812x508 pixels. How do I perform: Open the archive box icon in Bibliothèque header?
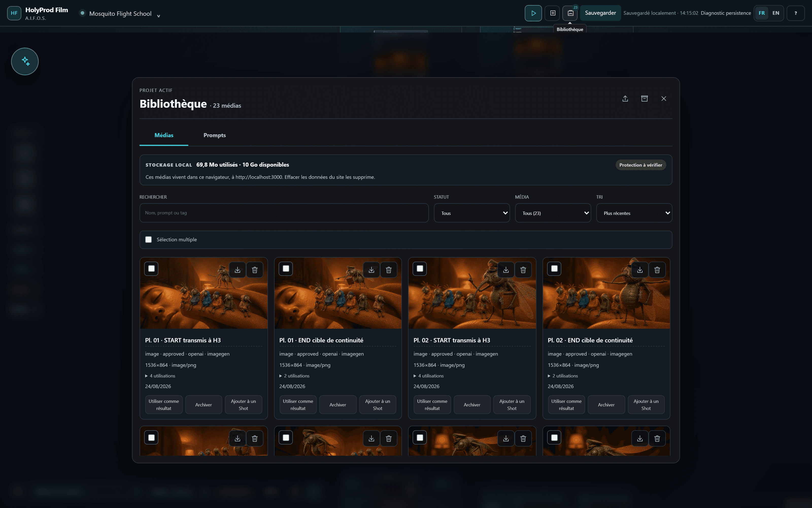[644, 99]
